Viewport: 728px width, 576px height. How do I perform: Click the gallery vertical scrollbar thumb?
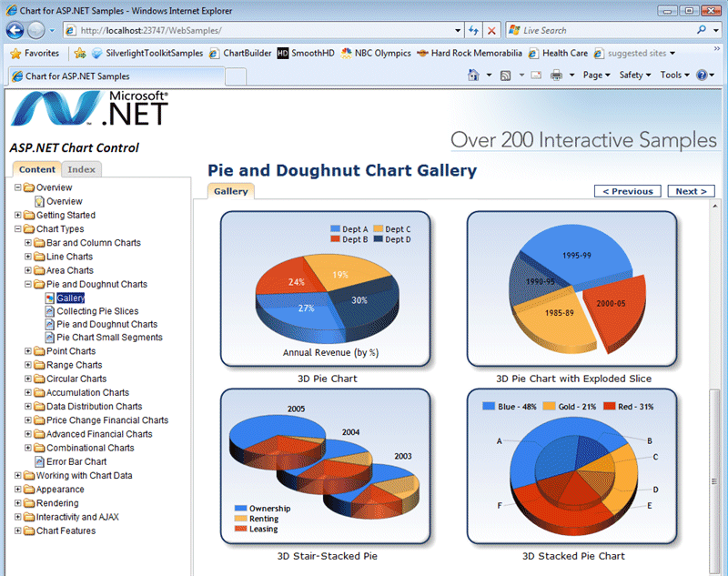pyautogui.click(x=714, y=481)
